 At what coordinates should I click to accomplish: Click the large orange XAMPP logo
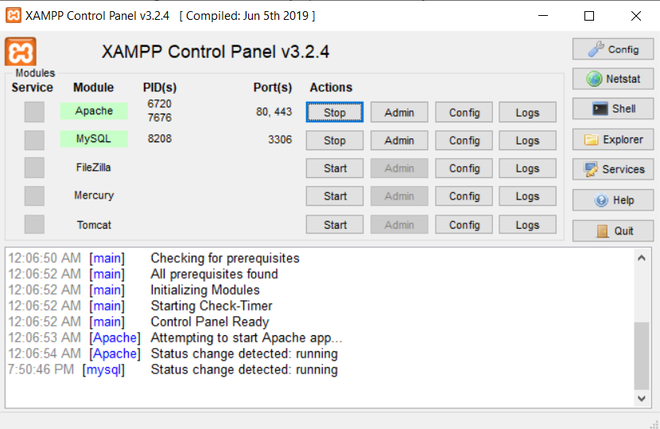pos(20,52)
